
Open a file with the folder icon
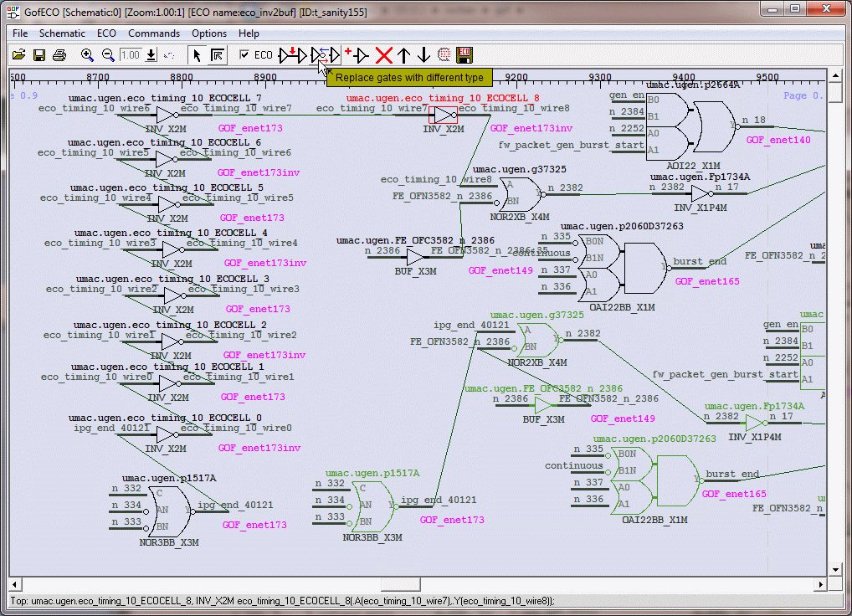click(x=19, y=55)
